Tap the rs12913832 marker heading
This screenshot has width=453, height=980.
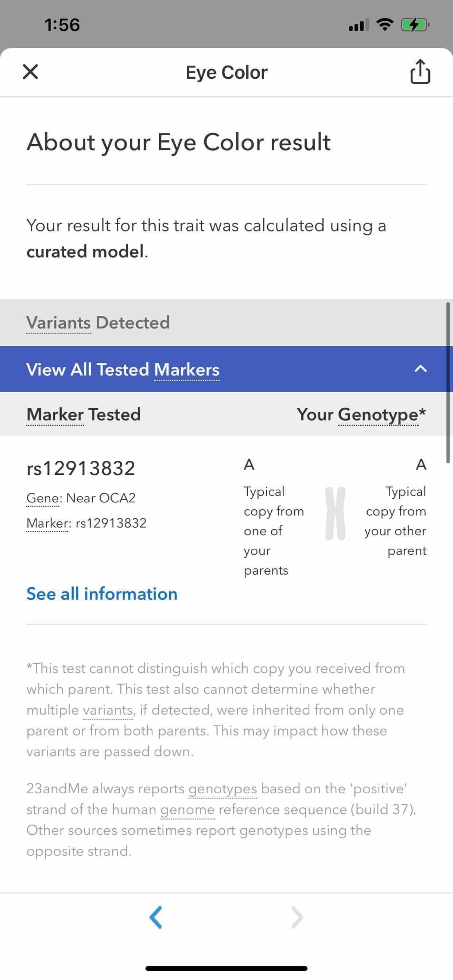[x=81, y=468]
